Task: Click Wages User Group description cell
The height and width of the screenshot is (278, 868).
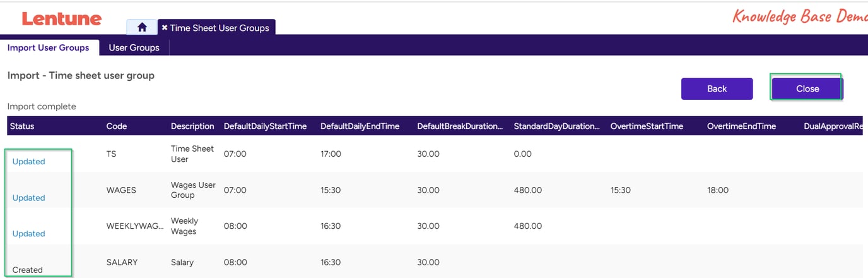Action: [193, 190]
